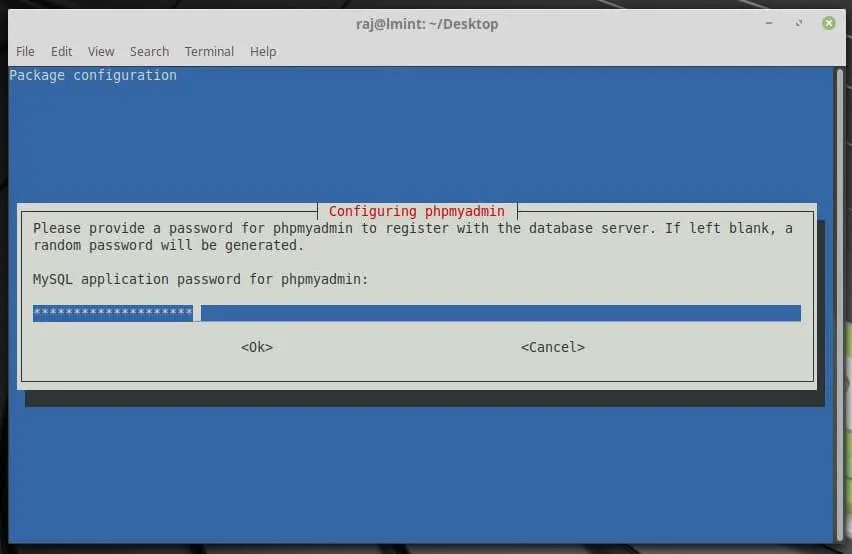Open the View menu
This screenshot has width=852, height=554.
101,52
